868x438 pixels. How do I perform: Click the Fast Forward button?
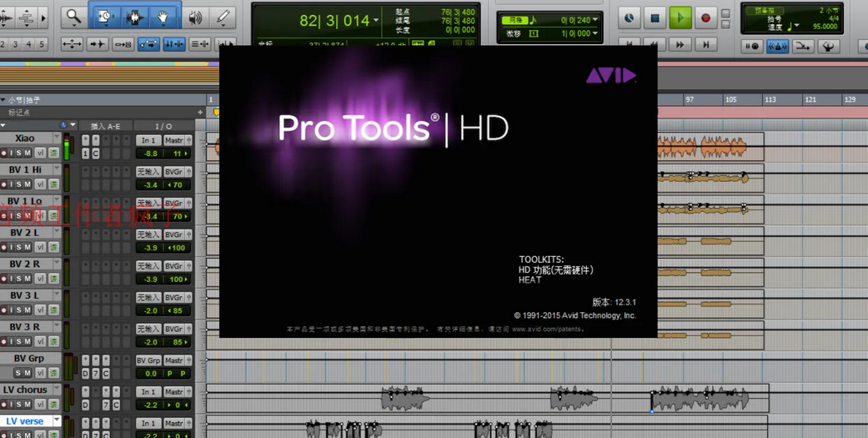680,43
